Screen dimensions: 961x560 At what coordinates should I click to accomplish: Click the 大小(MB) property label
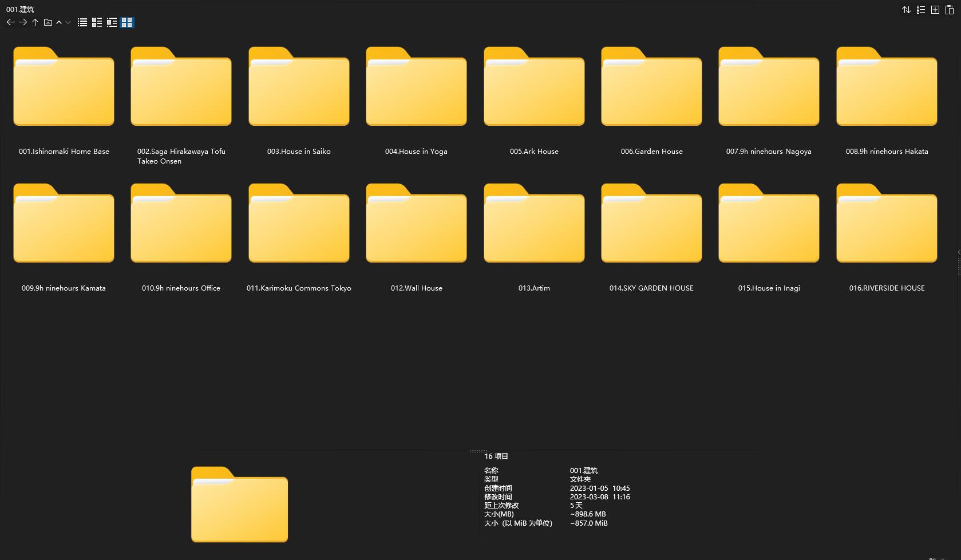click(499, 514)
